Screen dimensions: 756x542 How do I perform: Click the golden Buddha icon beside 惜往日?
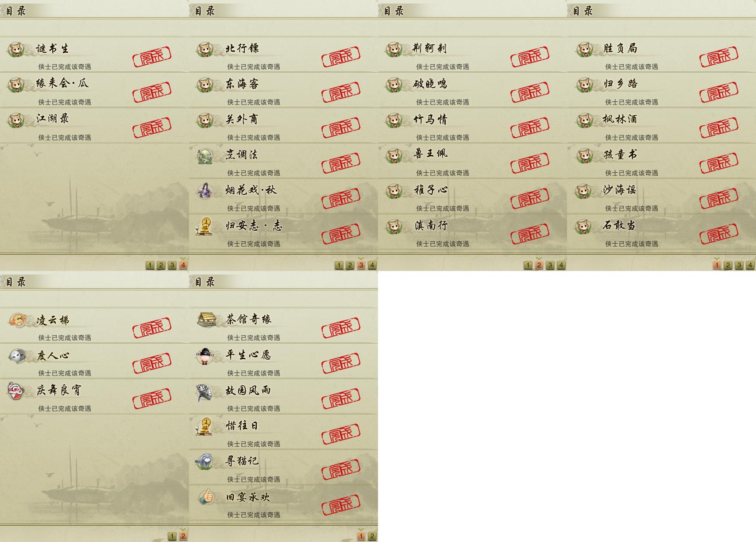coord(204,426)
